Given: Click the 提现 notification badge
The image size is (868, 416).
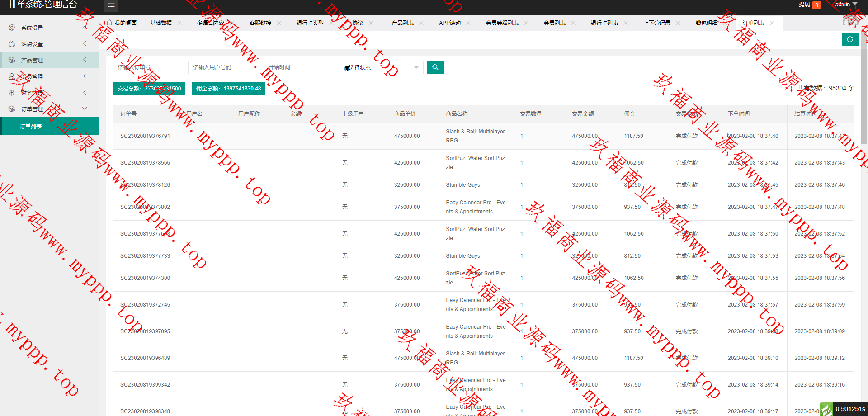Looking at the screenshot, I should pos(816,5).
